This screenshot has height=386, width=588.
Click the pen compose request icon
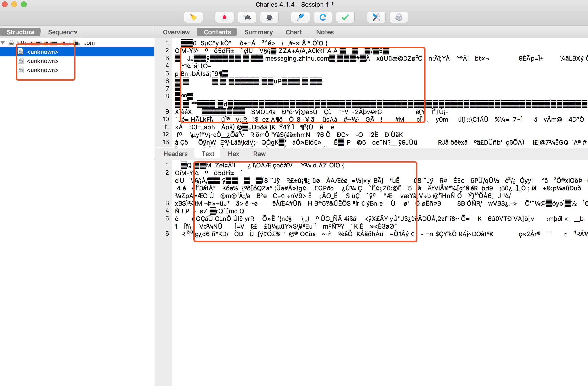300,17
